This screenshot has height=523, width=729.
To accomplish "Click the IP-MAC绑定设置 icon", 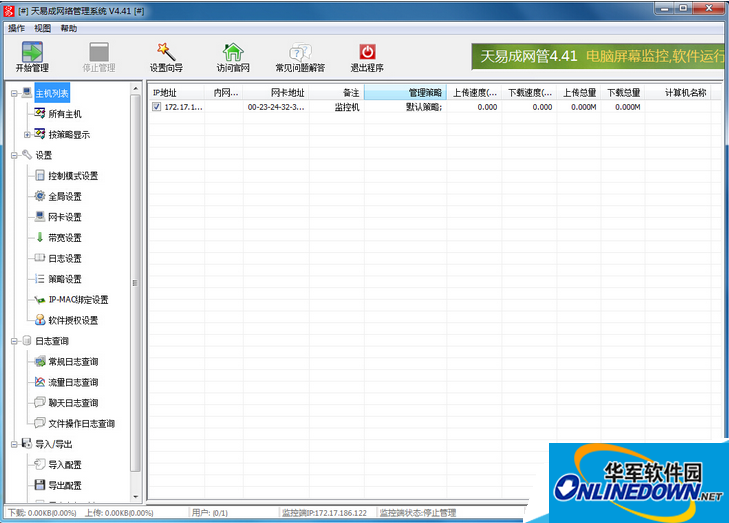I will (x=40, y=299).
